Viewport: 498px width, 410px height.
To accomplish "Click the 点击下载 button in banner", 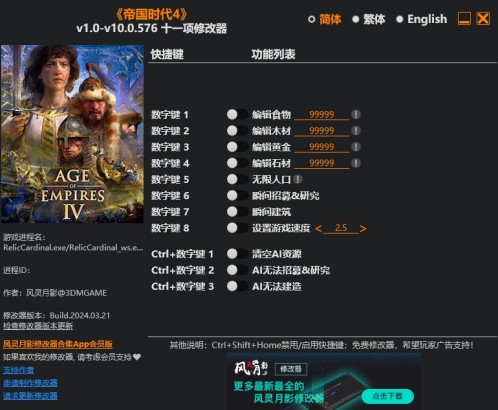I will [387, 396].
